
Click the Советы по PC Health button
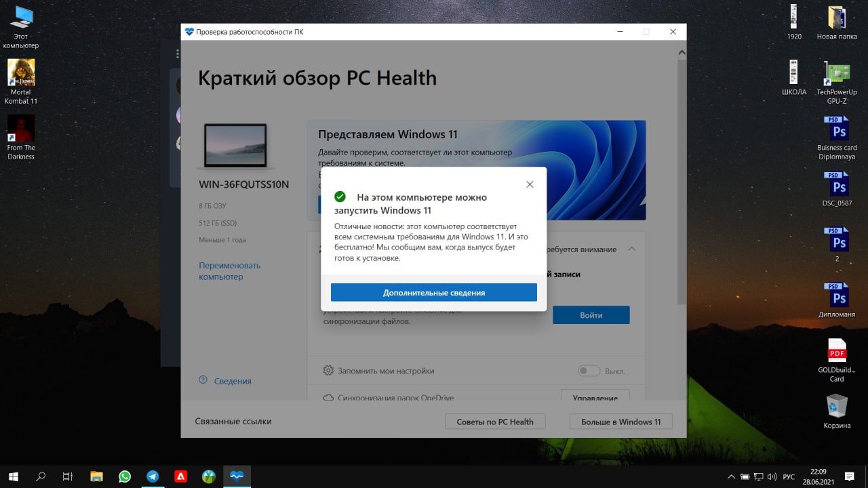coord(495,422)
